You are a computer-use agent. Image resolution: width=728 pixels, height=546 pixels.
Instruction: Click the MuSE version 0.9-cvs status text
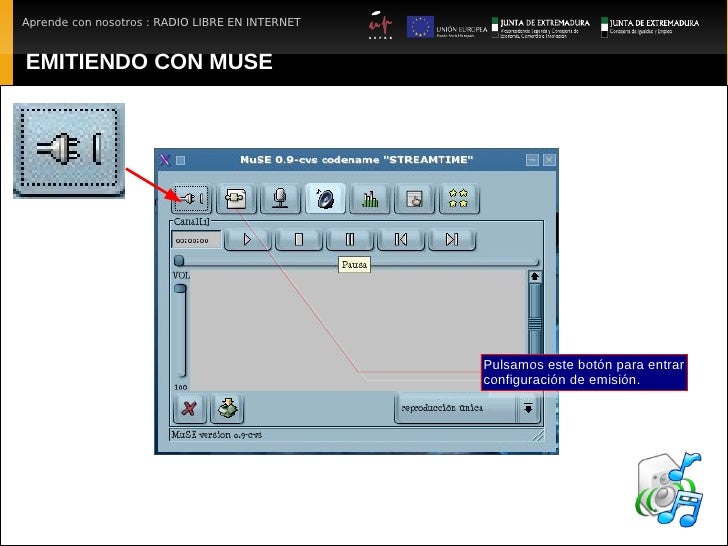click(217, 435)
